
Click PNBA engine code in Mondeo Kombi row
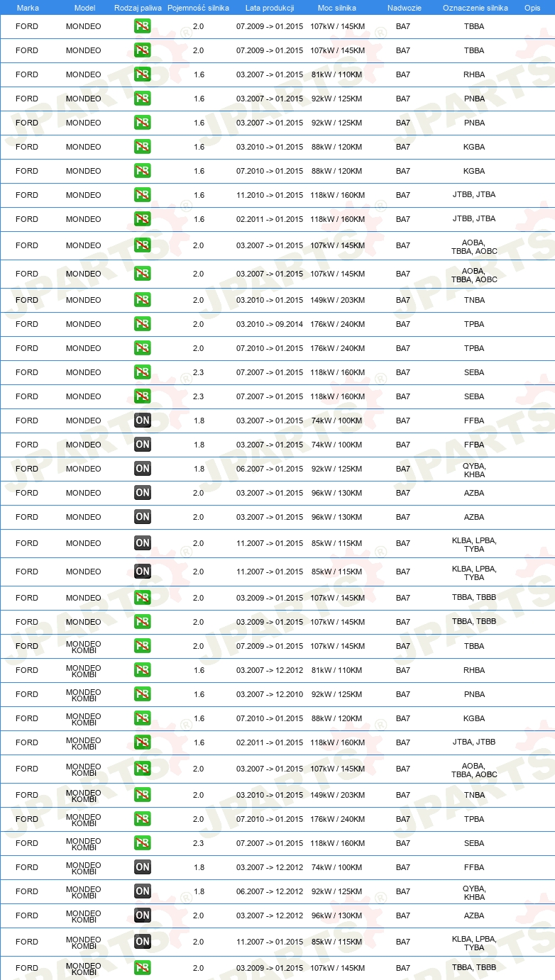pyautogui.click(x=474, y=694)
